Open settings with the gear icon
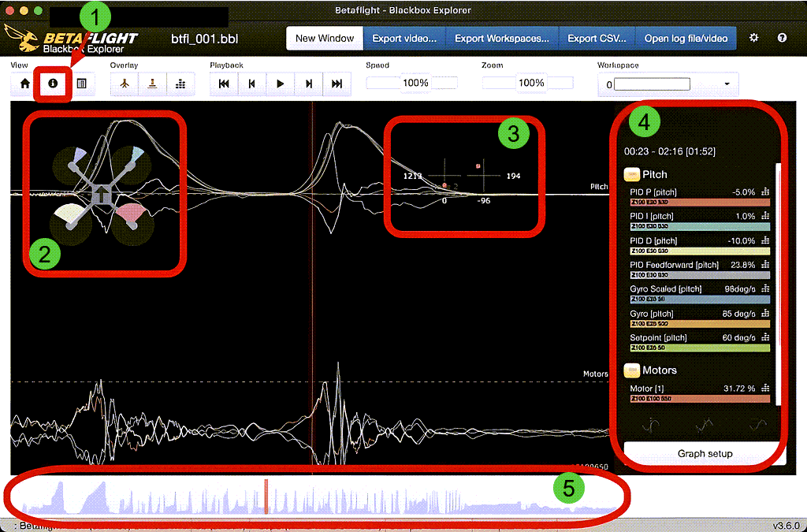The image size is (807, 532). point(754,38)
